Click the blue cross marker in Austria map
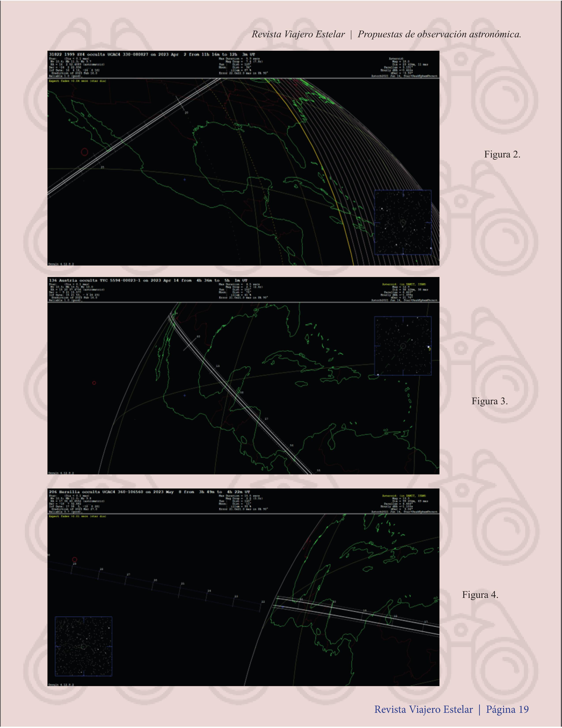 [x=184, y=395]
